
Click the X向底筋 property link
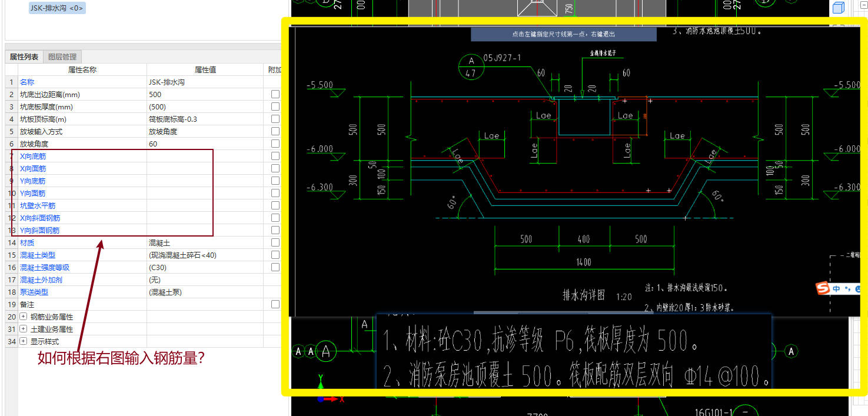(x=33, y=156)
